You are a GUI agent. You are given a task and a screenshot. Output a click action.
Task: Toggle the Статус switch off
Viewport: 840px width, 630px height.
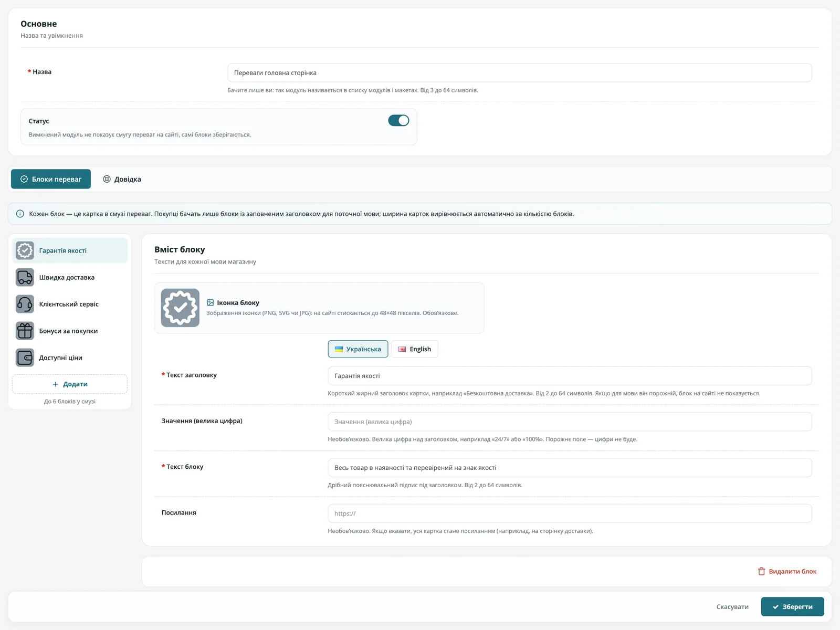coord(398,121)
